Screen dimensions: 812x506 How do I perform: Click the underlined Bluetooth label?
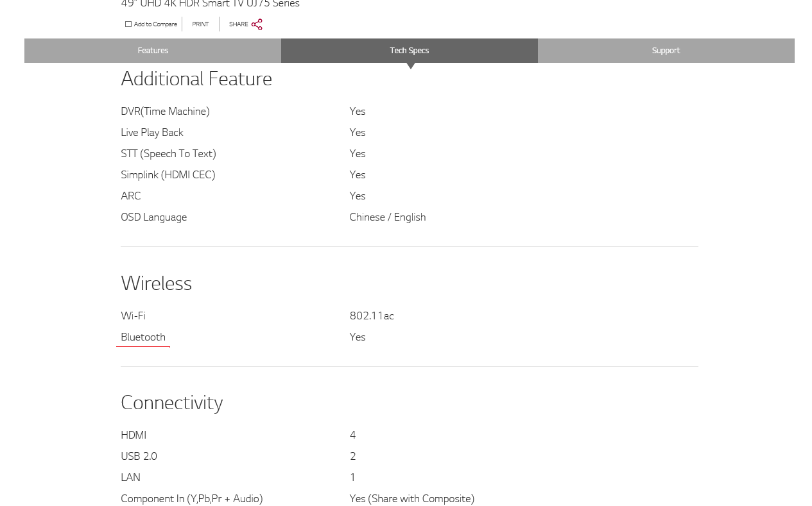(143, 337)
